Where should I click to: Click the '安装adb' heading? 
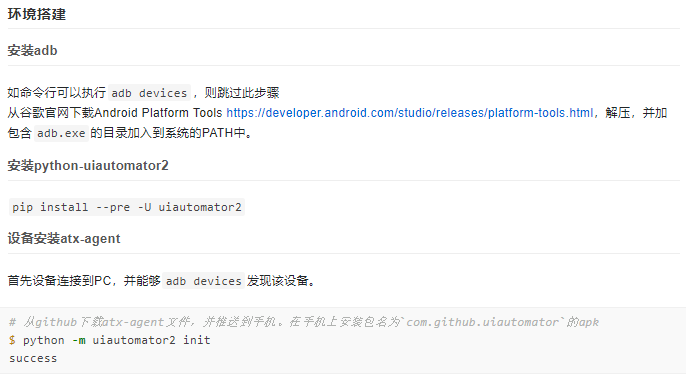point(32,51)
